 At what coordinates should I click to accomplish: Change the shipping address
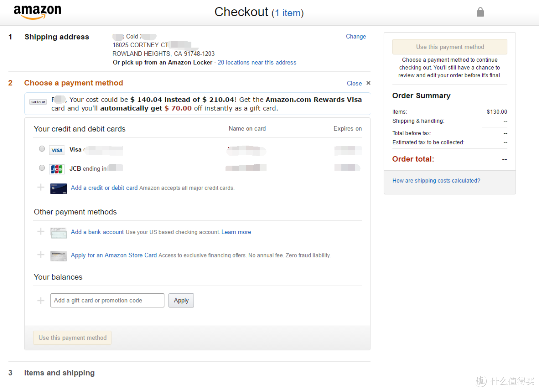(x=356, y=37)
